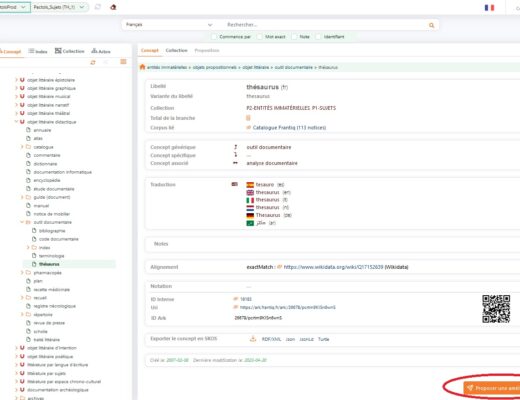Expand the catalogue tree node

click(x=22, y=147)
